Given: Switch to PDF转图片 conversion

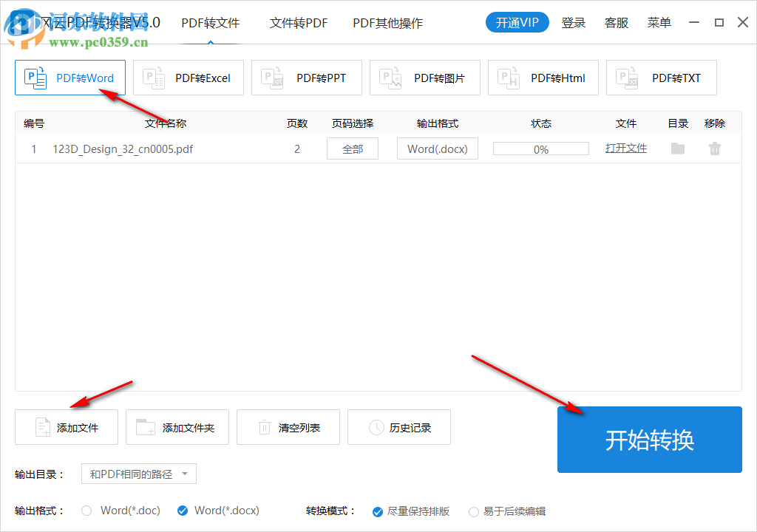Looking at the screenshot, I should 425,78.
